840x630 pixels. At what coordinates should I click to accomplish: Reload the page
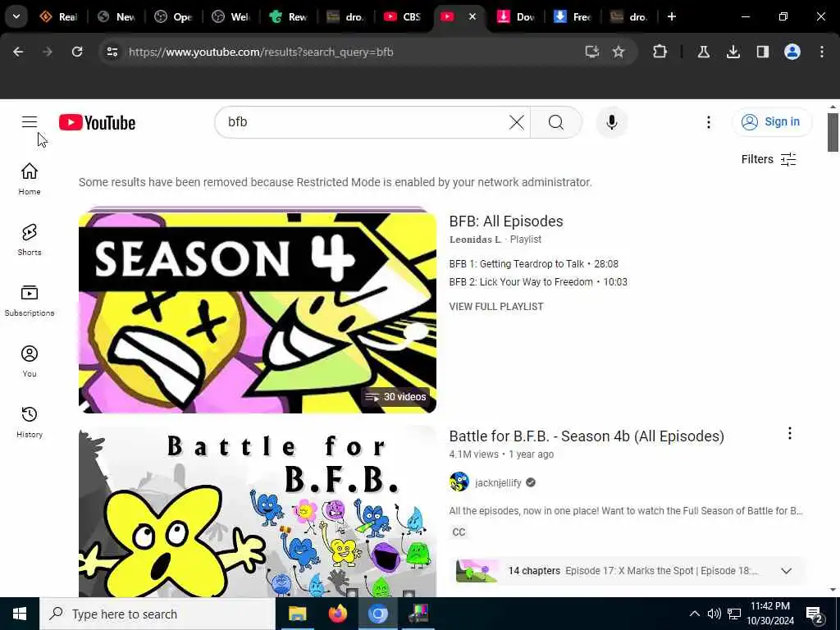point(77,52)
